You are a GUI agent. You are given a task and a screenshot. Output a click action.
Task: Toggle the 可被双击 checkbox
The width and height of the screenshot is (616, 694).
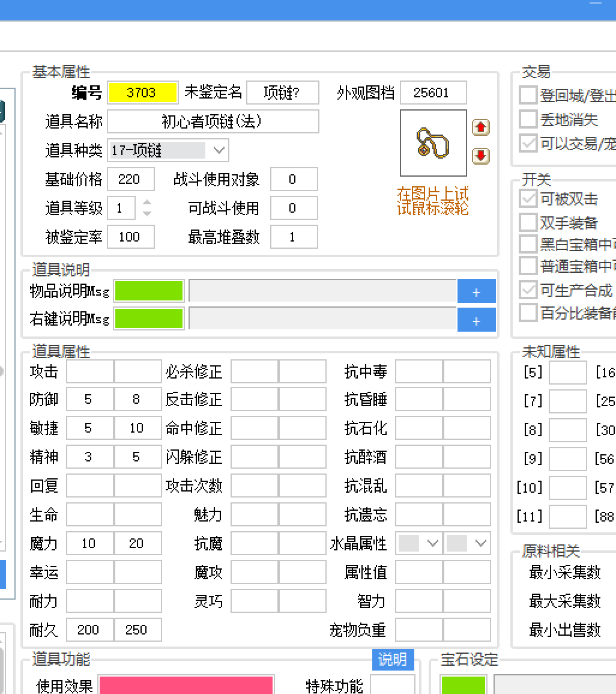(x=528, y=198)
